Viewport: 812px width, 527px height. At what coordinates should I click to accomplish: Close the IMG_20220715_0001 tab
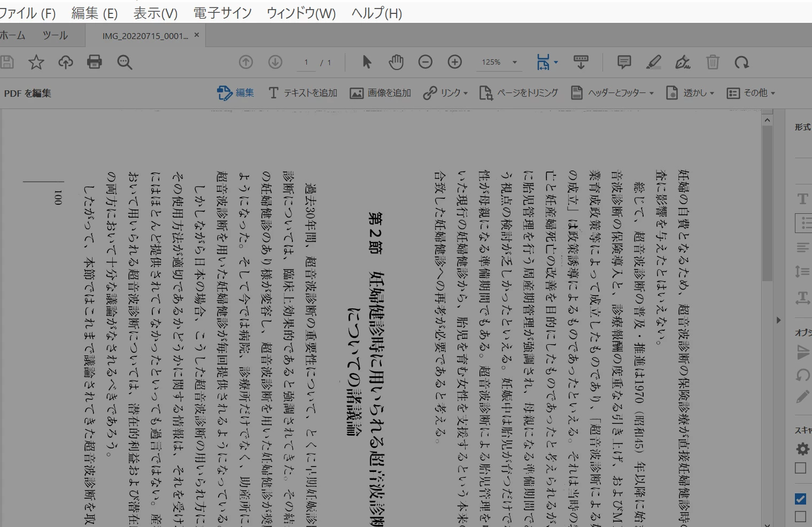[x=197, y=35]
